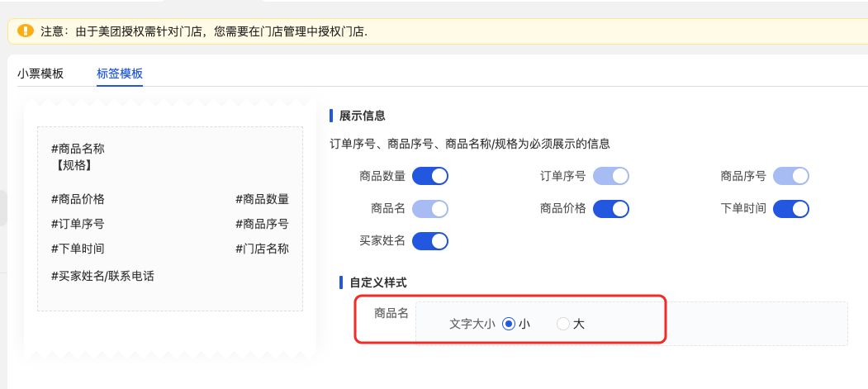The width and height of the screenshot is (868, 389).
Task: Choose the 大 text size option
Action: pos(563,324)
